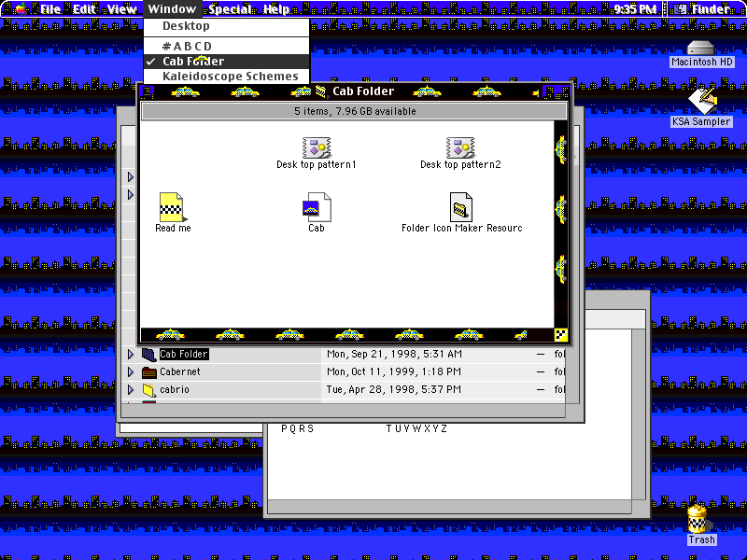747x560 pixels.
Task: Open the Edit menu
Action: tap(84, 9)
